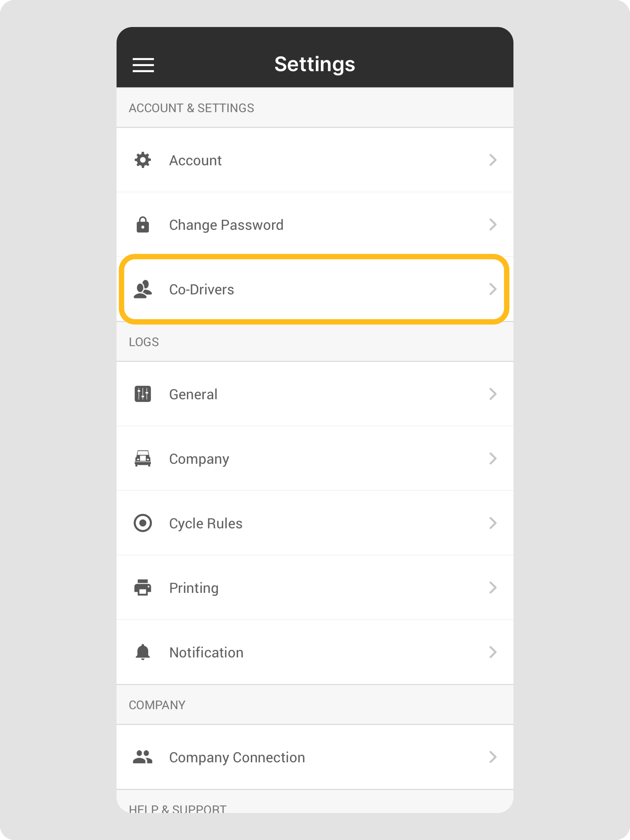Tap the Account gear icon
This screenshot has height=840, width=630.
coord(143,160)
